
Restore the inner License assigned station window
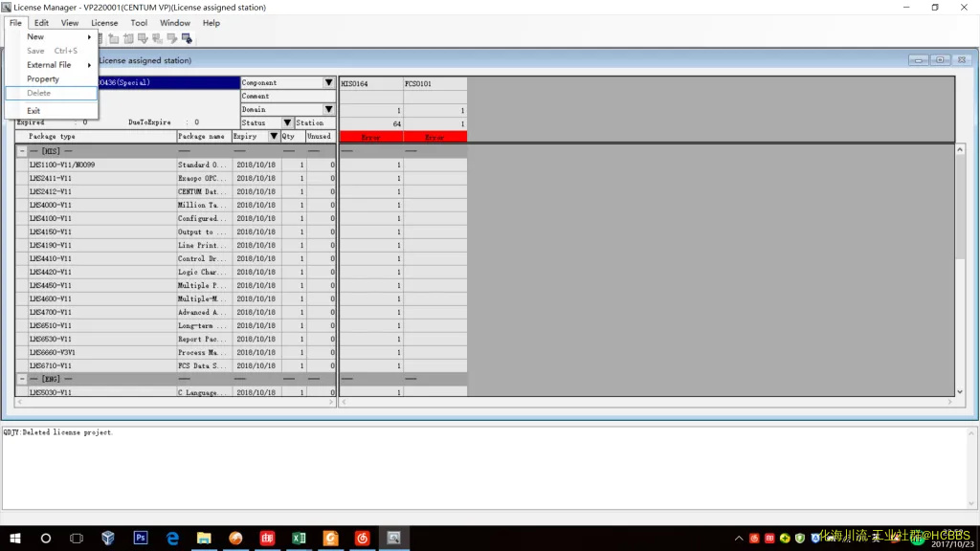[940, 60]
